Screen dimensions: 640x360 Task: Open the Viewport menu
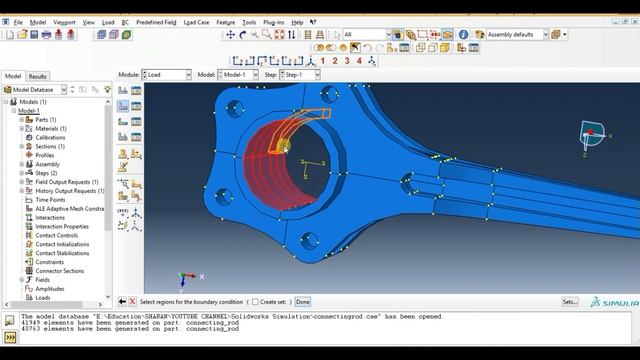click(64, 22)
